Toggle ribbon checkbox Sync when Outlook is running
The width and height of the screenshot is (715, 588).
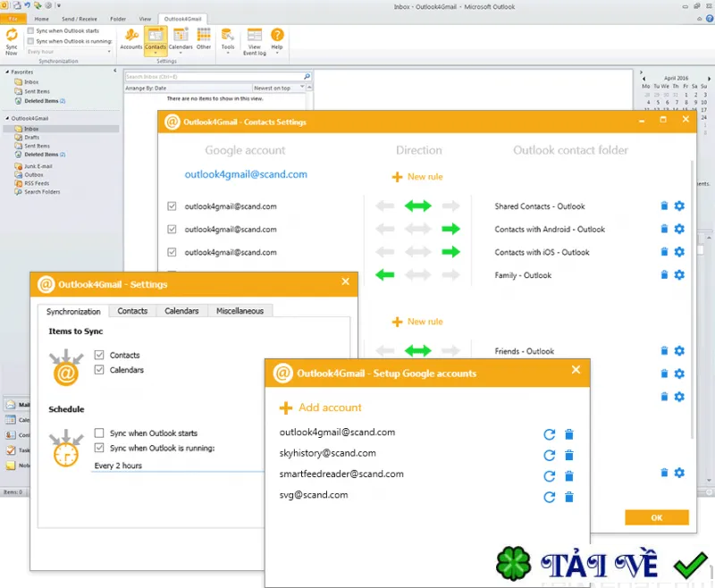tap(30, 41)
